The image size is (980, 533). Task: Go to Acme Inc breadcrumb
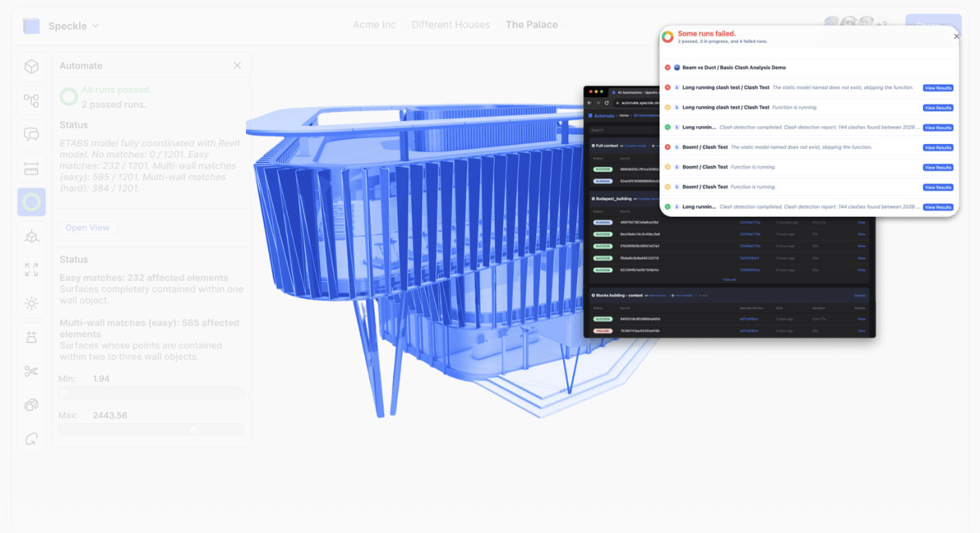374,25
